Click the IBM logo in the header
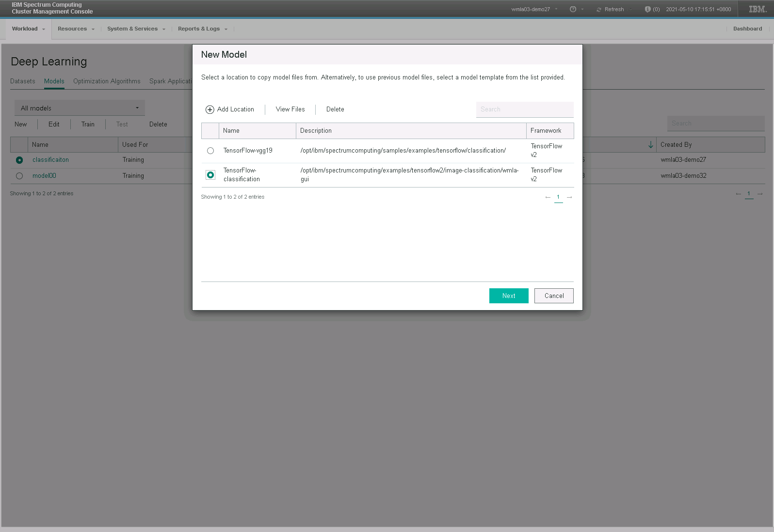Screen dimensions: 774x532 coord(758,9)
